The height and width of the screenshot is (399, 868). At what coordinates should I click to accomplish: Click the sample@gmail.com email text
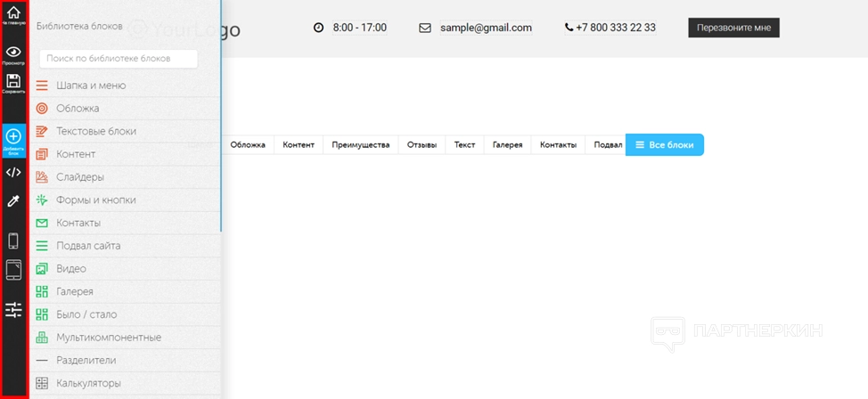click(x=486, y=28)
